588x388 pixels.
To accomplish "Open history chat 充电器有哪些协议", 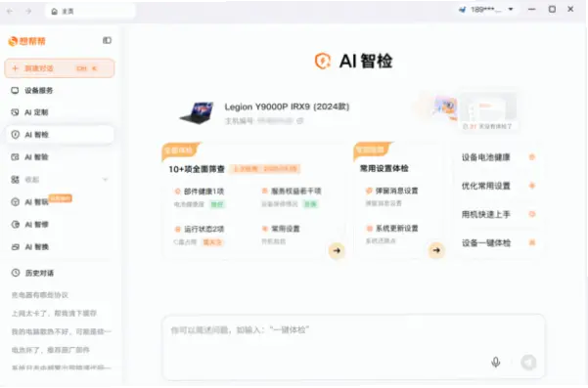I will point(40,295).
